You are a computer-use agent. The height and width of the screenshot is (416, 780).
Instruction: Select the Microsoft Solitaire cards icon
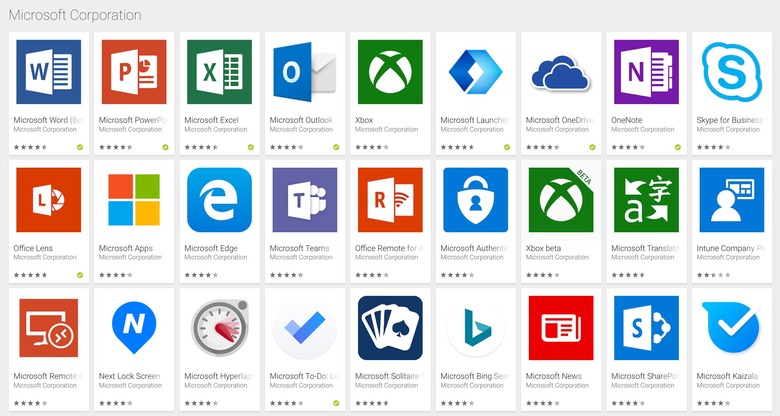[x=390, y=327]
